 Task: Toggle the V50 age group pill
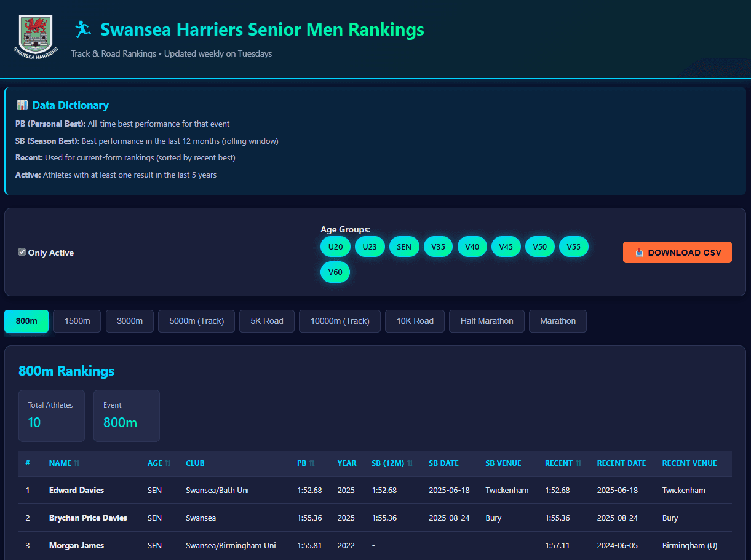tap(540, 246)
